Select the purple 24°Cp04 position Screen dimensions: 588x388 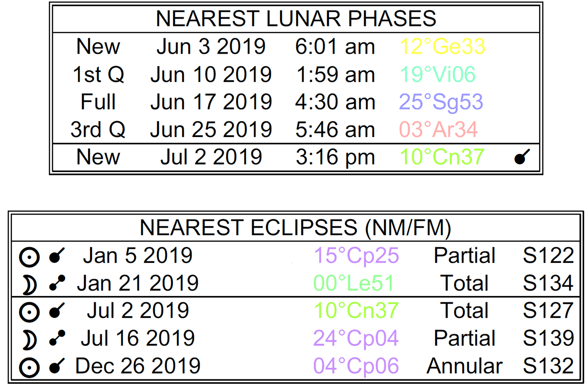356,339
